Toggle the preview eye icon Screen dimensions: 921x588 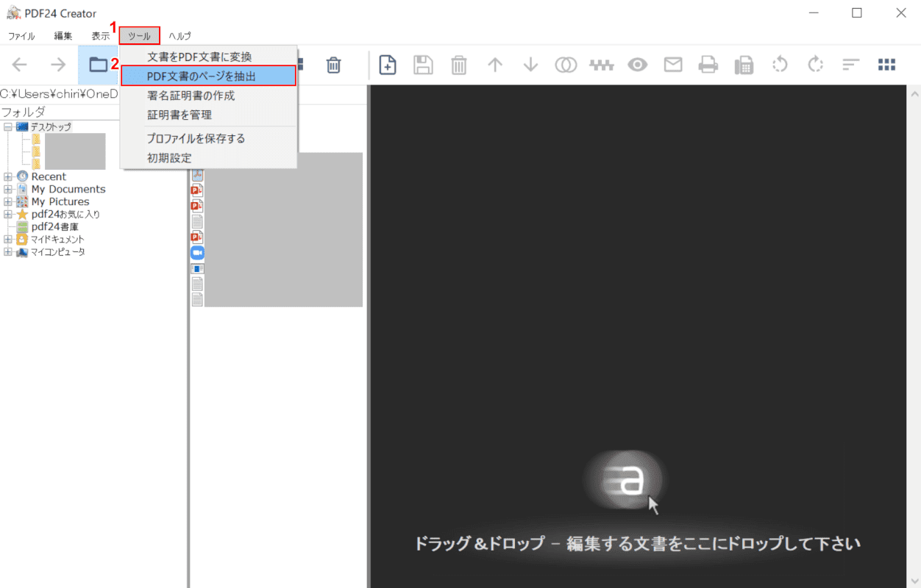[x=637, y=65]
